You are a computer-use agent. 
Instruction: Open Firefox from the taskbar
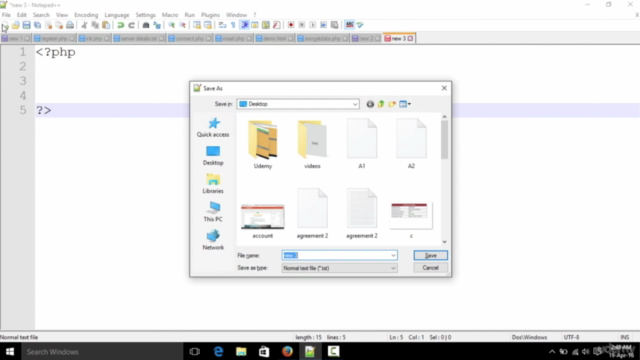(287, 351)
